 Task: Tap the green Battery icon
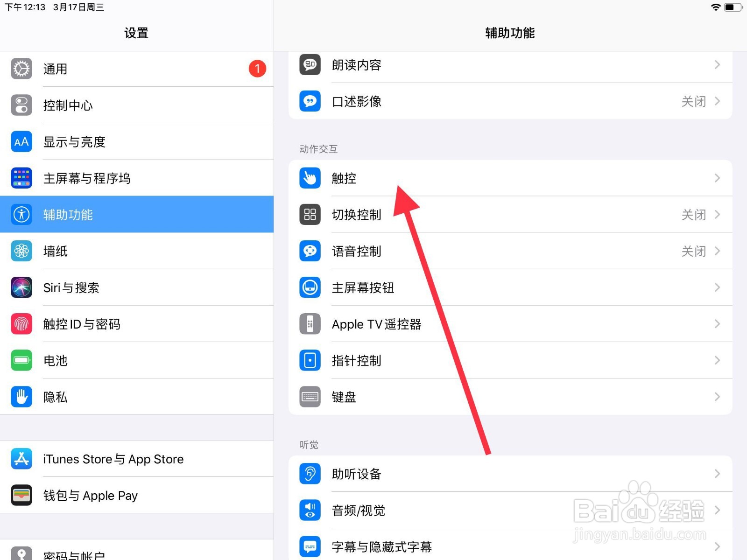coord(21,360)
